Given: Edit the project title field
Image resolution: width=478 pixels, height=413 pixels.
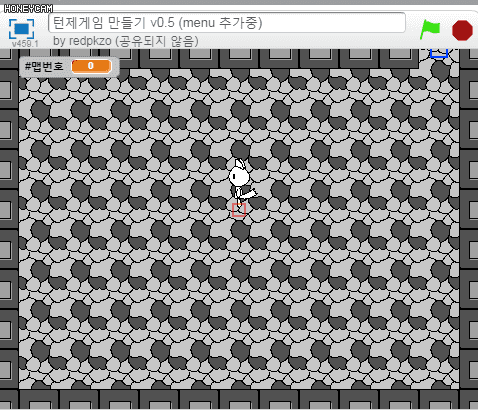Looking at the screenshot, I should (x=227, y=23).
